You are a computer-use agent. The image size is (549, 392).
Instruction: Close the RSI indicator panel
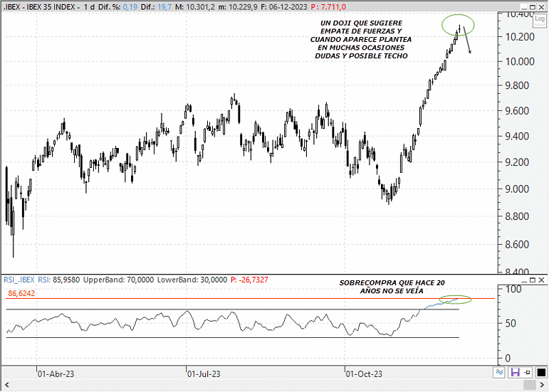[541, 280]
